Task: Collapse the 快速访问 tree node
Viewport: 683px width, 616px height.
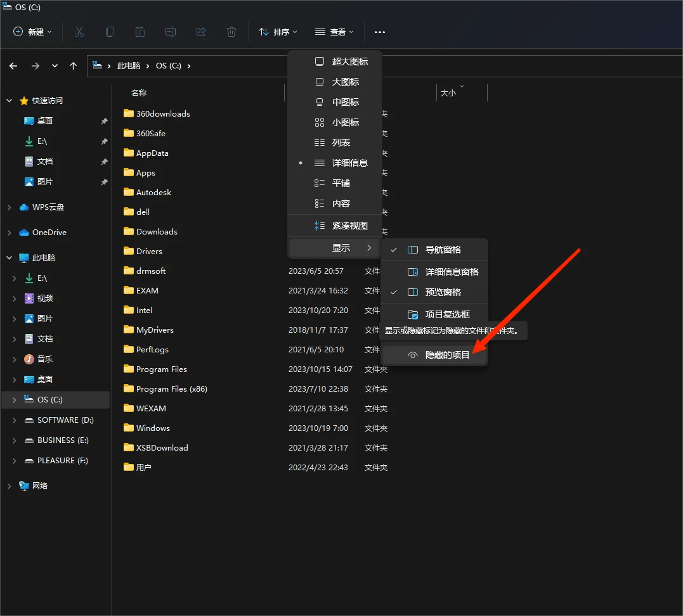Action: click(9, 101)
